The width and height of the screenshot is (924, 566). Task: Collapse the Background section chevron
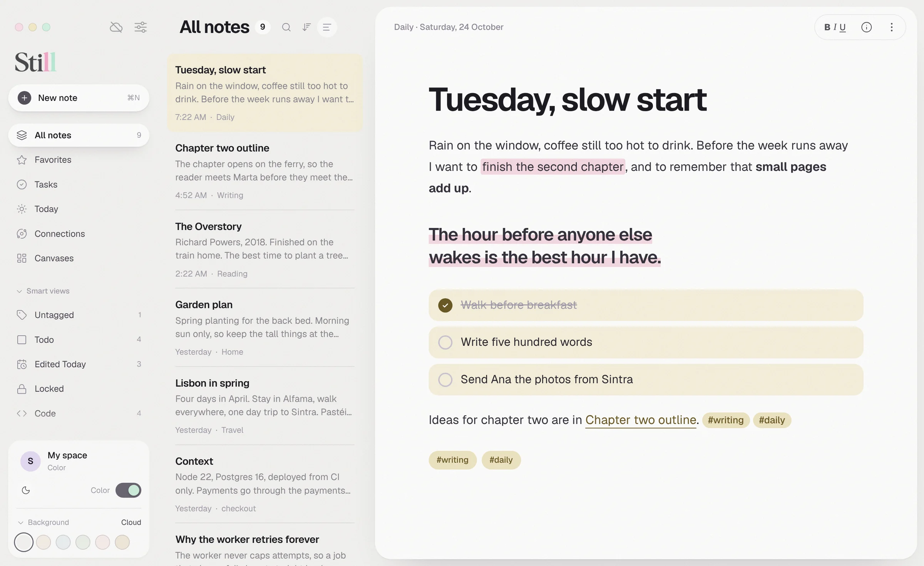[21, 522]
